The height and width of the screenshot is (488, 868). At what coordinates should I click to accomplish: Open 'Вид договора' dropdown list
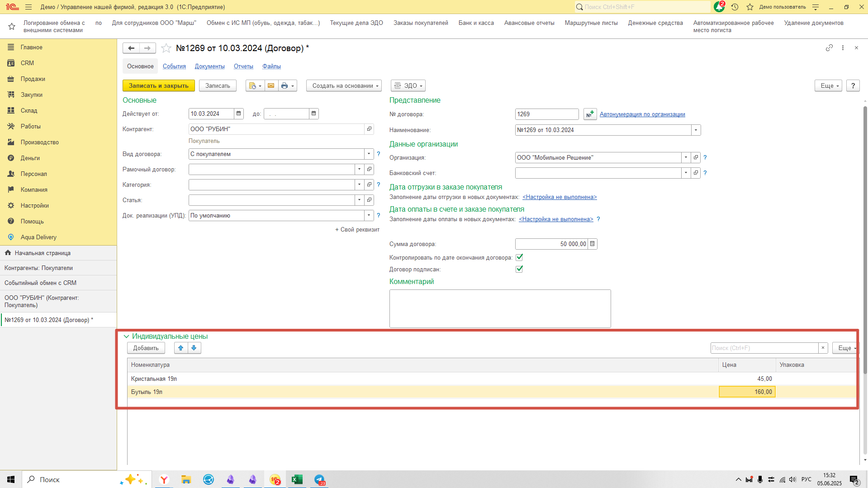(x=369, y=154)
